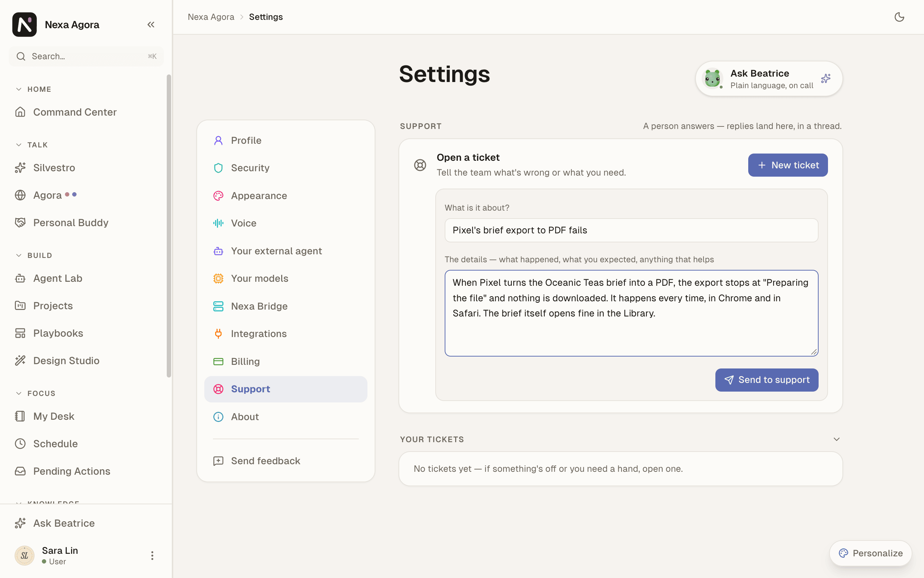Click the Nexa Agora breadcrumb link
Screen dimensions: 924x578
coord(211,17)
